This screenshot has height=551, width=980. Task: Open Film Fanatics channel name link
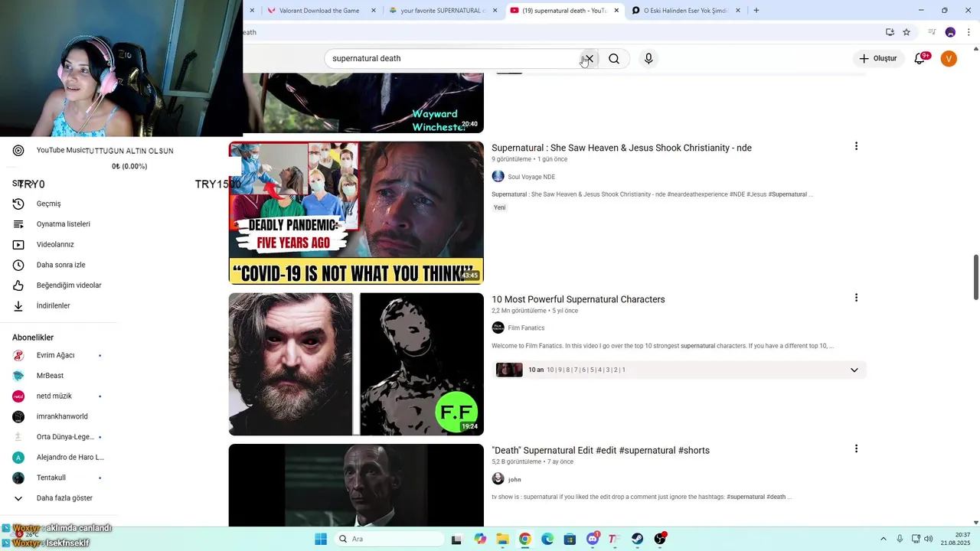tap(526, 328)
